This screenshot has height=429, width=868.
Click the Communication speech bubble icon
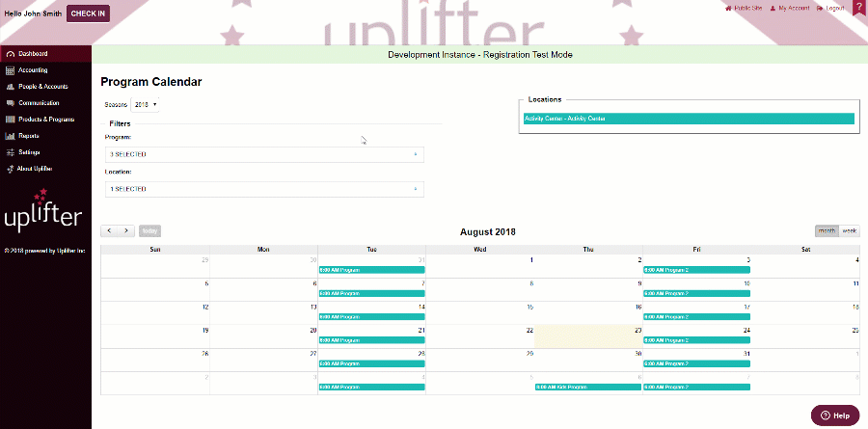tap(10, 103)
